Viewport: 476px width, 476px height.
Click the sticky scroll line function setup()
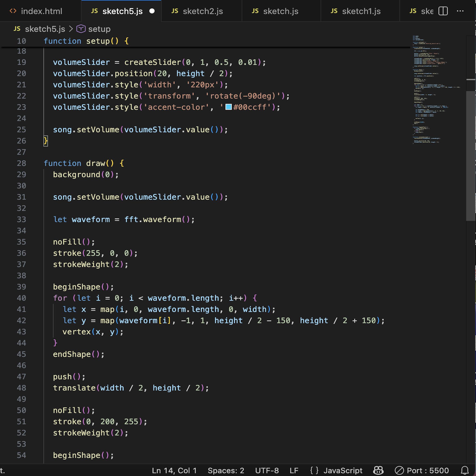pos(86,41)
